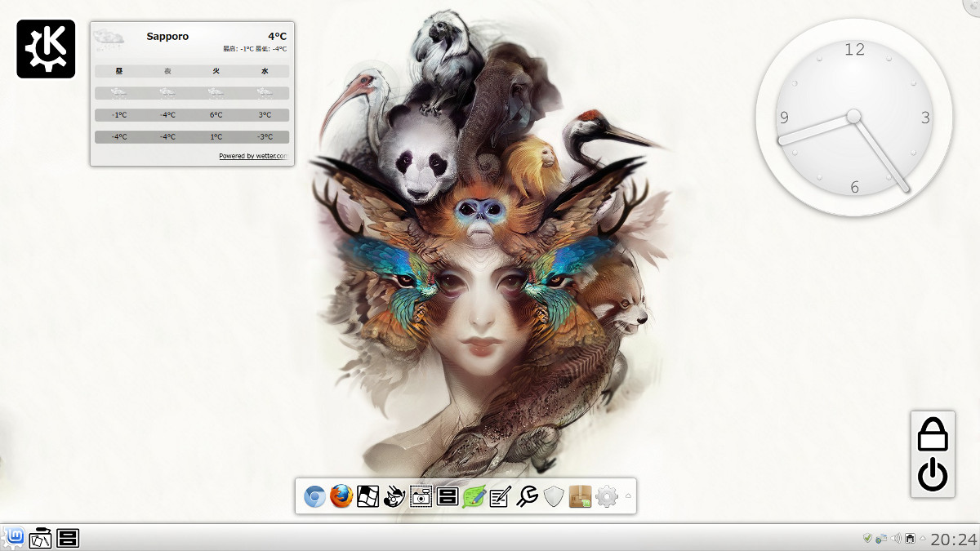Screen dimensions: 980x551
Task: Click the 6°C high for 火
Action: pyautogui.click(x=216, y=115)
